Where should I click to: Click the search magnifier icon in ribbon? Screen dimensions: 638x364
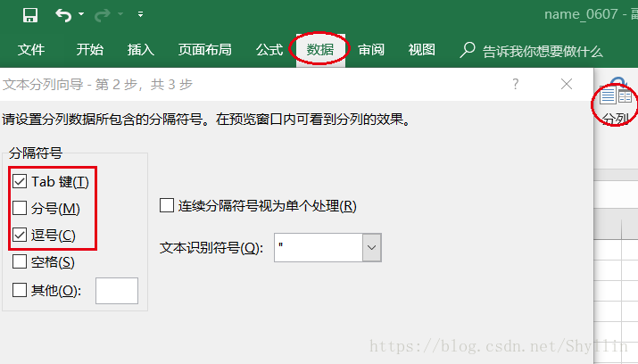coord(468,50)
